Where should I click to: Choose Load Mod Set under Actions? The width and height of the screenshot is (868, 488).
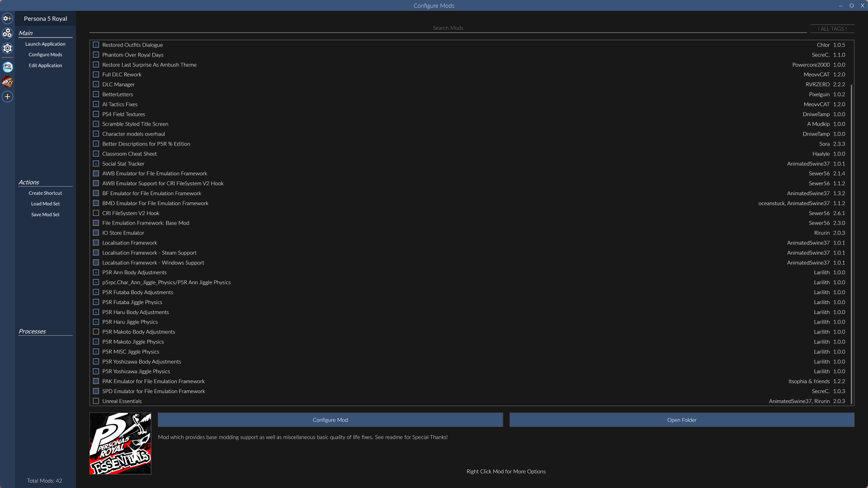tap(45, 204)
